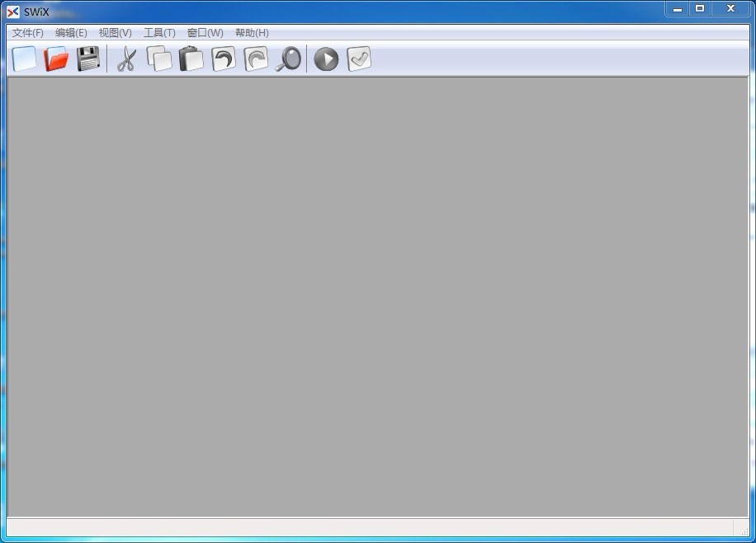This screenshot has width=756, height=543.
Task: Open search with the magnifying glass icon
Action: (x=288, y=59)
